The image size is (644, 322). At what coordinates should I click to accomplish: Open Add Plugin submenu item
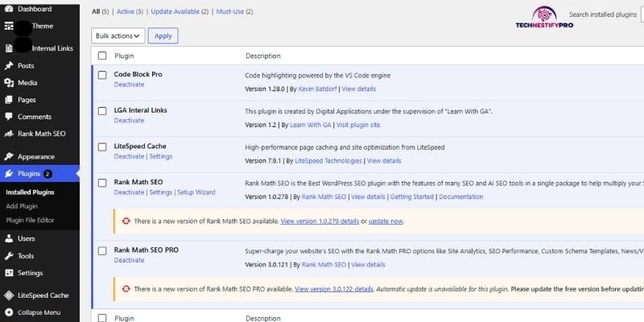click(x=22, y=206)
